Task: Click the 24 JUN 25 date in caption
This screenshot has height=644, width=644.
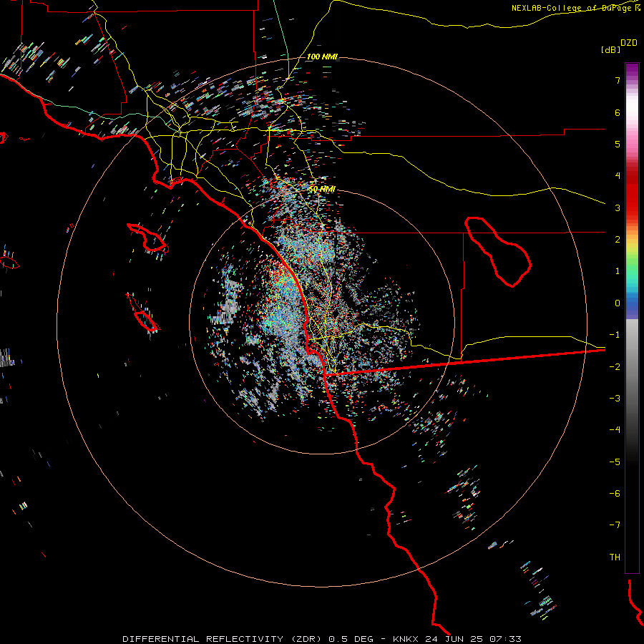Action: (454, 639)
